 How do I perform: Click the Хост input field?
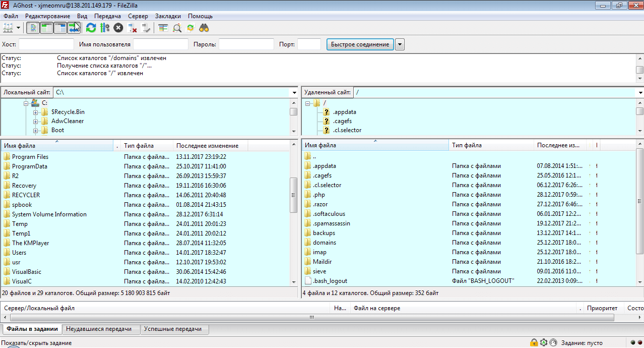click(x=46, y=44)
